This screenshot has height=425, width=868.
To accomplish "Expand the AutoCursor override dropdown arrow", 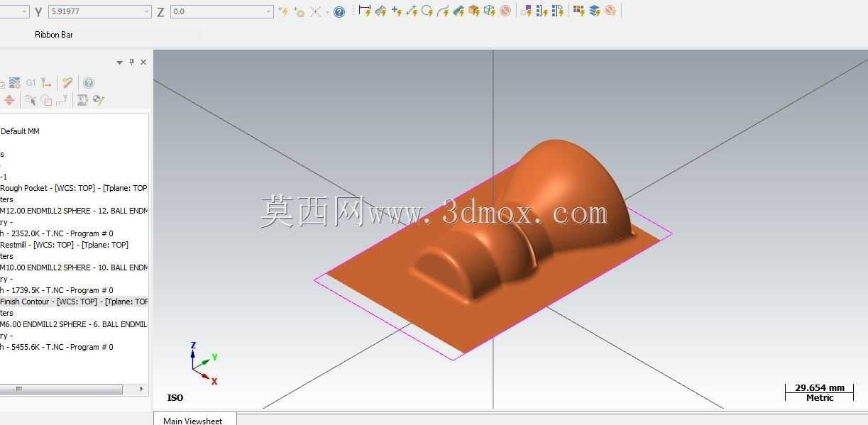I will point(327,12).
